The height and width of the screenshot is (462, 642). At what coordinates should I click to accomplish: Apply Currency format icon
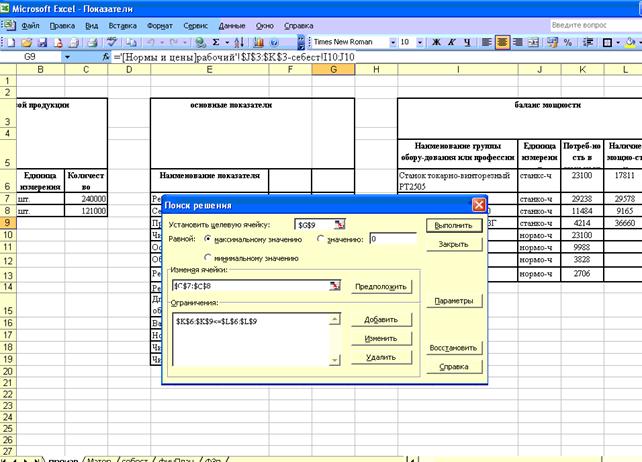pos(552,42)
